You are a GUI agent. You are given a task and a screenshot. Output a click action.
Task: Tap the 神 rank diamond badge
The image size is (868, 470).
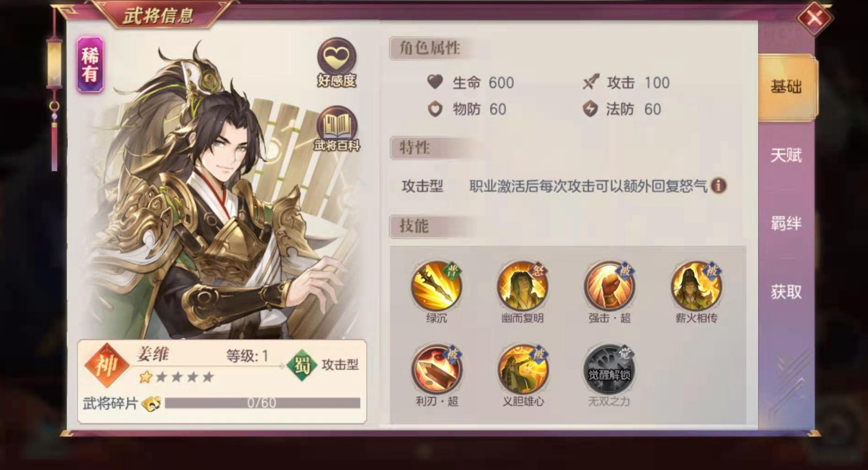point(107,366)
